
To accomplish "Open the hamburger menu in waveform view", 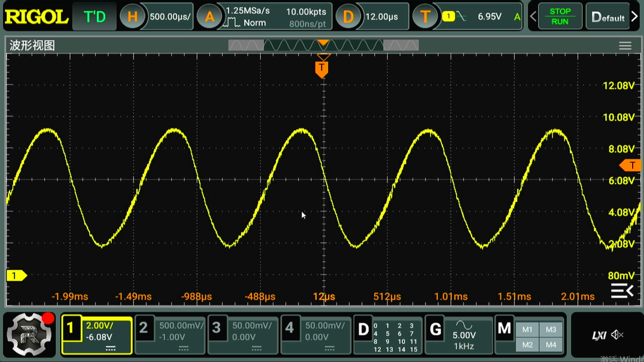I will click(x=625, y=46).
